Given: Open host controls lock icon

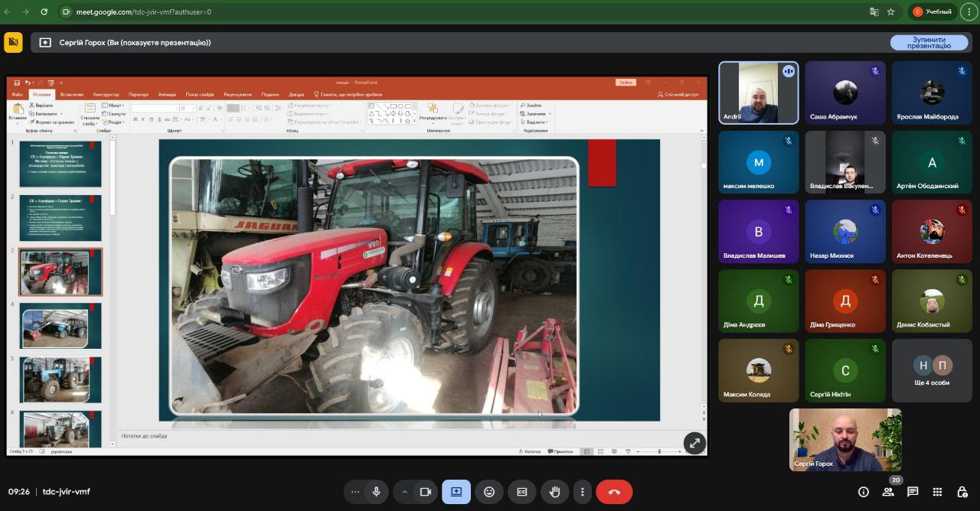Looking at the screenshot, I should pyautogui.click(x=962, y=492).
